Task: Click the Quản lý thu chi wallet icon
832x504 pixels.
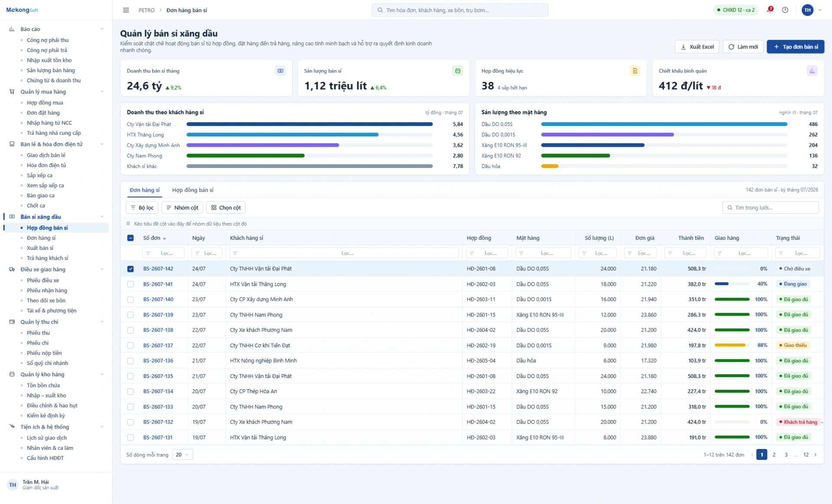Action: [12, 322]
